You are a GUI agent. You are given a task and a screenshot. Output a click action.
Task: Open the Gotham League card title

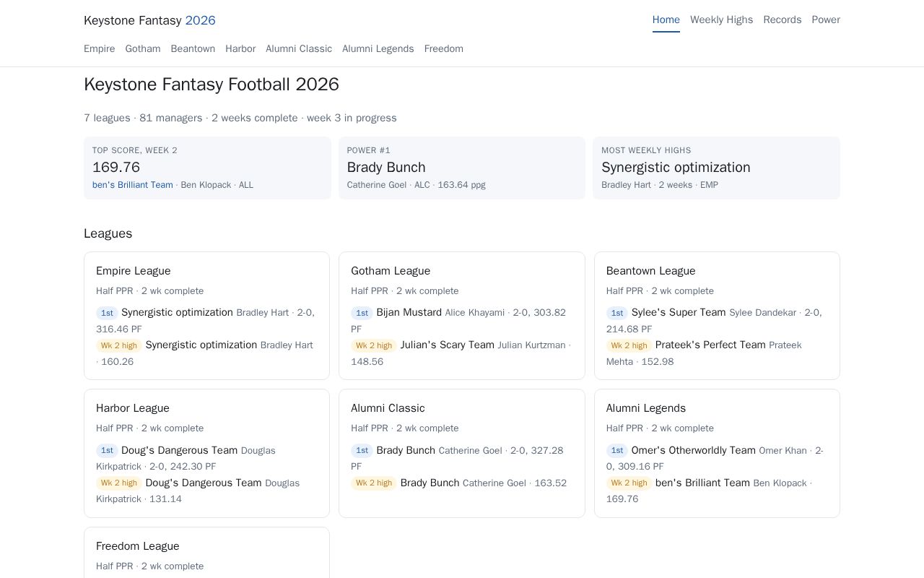(391, 271)
